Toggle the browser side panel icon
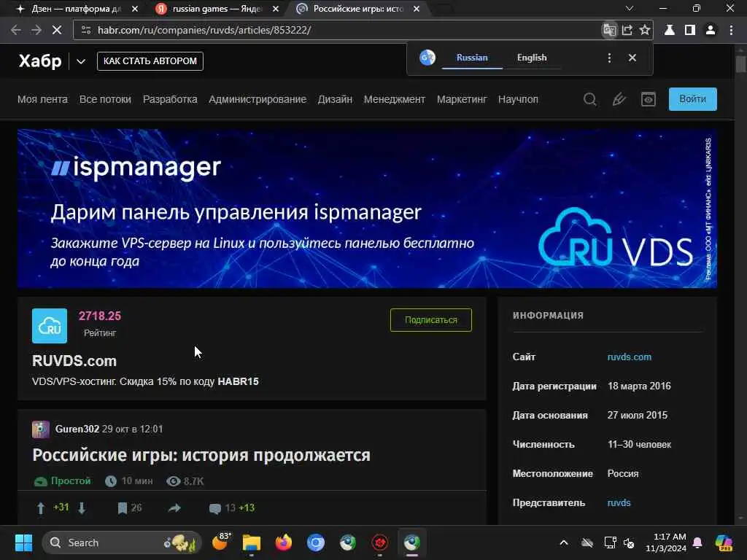The height and width of the screenshot is (560, 747). (x=690, y=30)
